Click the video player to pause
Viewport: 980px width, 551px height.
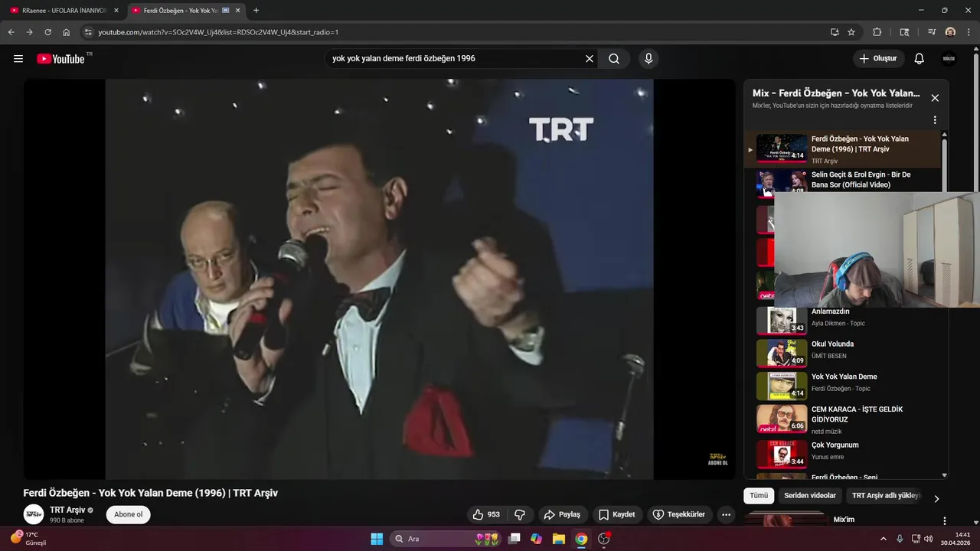379,279
